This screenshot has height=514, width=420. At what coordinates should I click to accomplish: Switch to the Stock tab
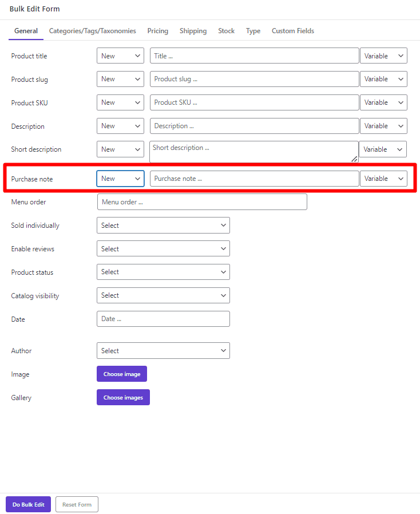(226, 31)
